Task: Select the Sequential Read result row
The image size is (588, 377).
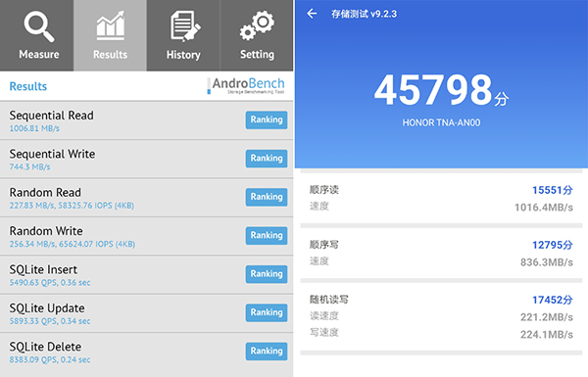Action: click(146, 120)
